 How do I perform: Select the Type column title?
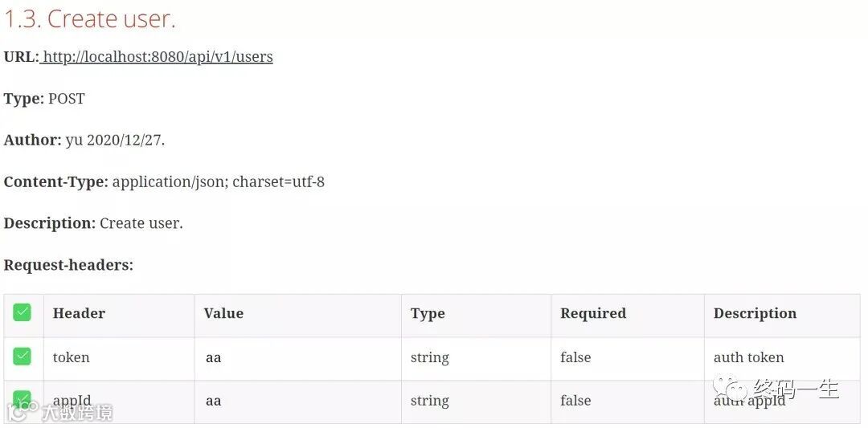428,313
